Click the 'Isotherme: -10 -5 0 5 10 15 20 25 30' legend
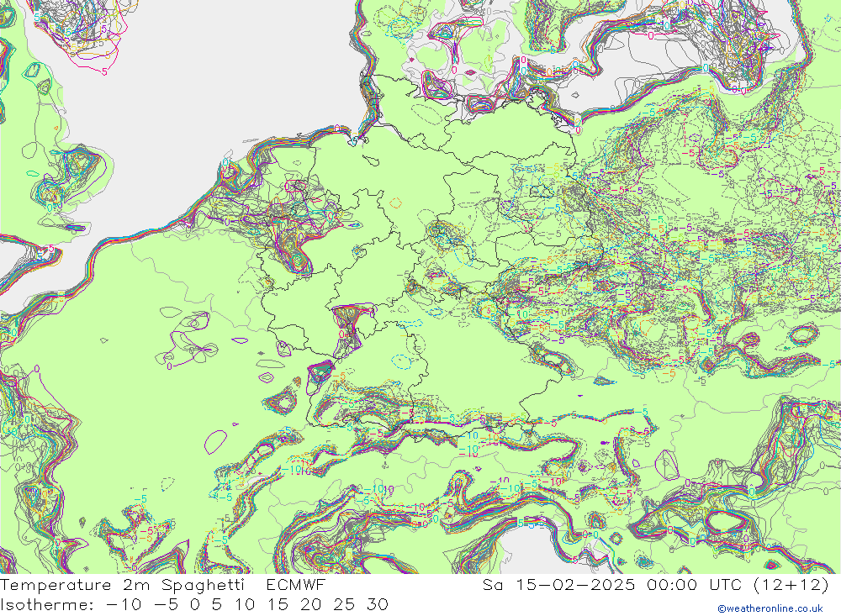 tap(194, 605)
